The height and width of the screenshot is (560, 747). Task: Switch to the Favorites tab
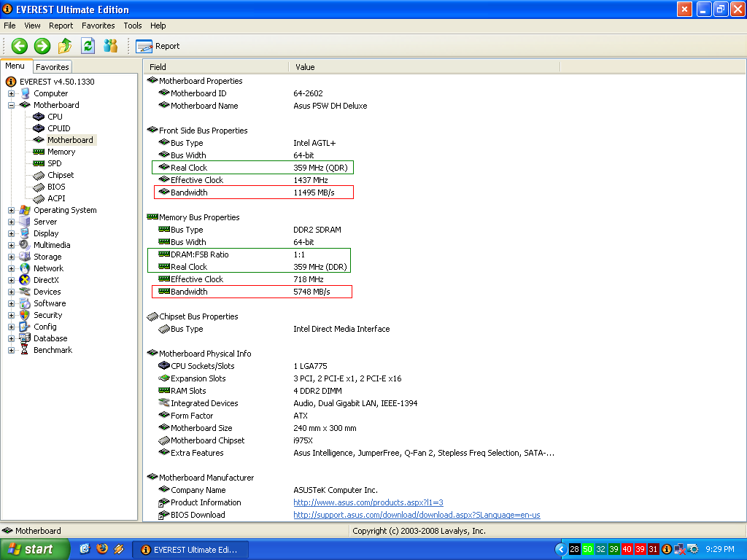coord(53,67)
